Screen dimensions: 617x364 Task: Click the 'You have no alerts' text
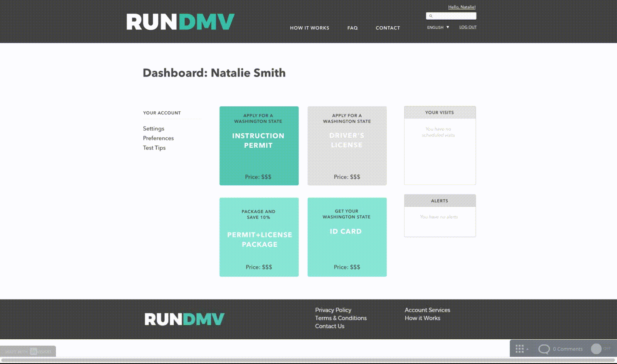pos(439,217)
